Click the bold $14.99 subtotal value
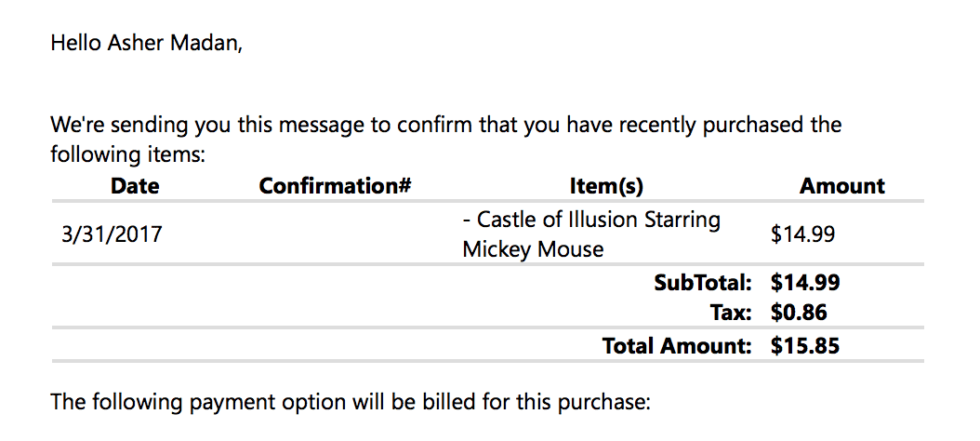Viewport: 980px width, 441px height. coord(805,282)
